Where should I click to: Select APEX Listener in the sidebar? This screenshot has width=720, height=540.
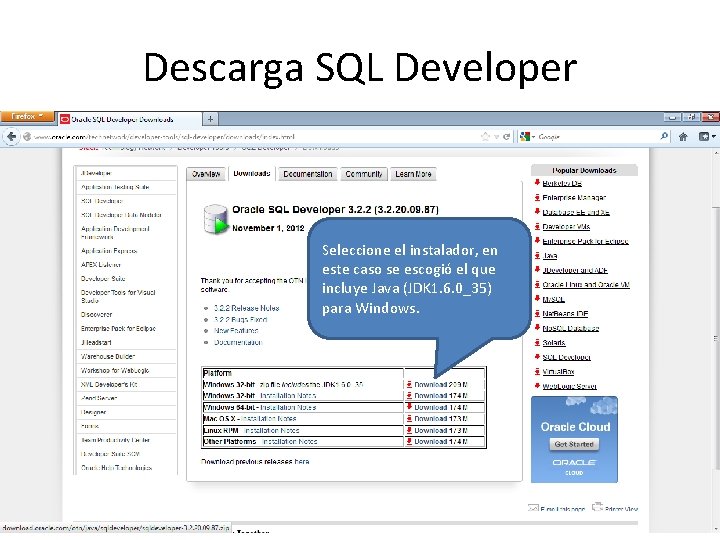[101, 264]
